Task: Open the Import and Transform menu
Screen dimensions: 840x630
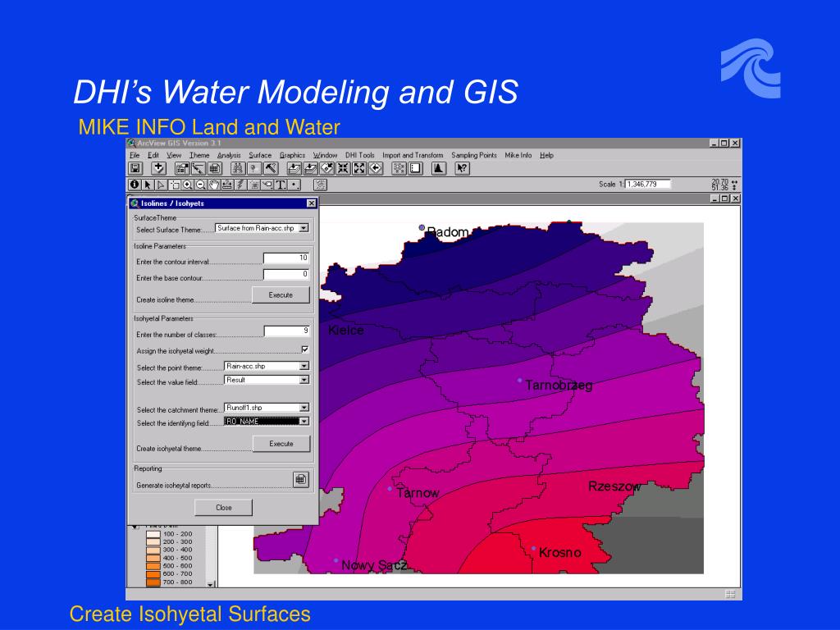Action: 413,155
